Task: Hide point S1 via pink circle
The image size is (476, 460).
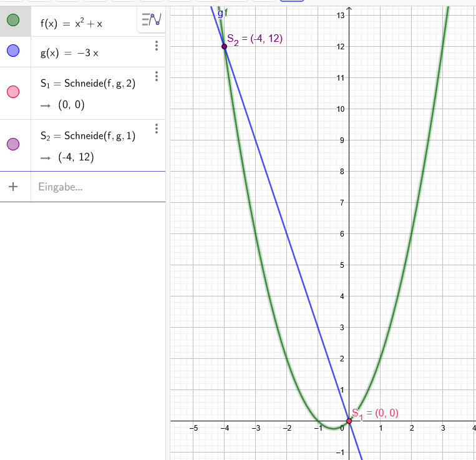Action: coord(13,92)
